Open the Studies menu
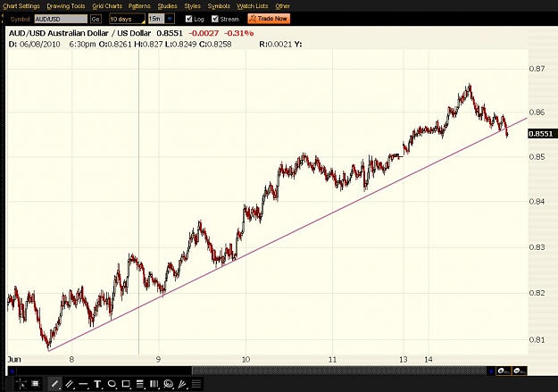558x392 pixels. 167,6
